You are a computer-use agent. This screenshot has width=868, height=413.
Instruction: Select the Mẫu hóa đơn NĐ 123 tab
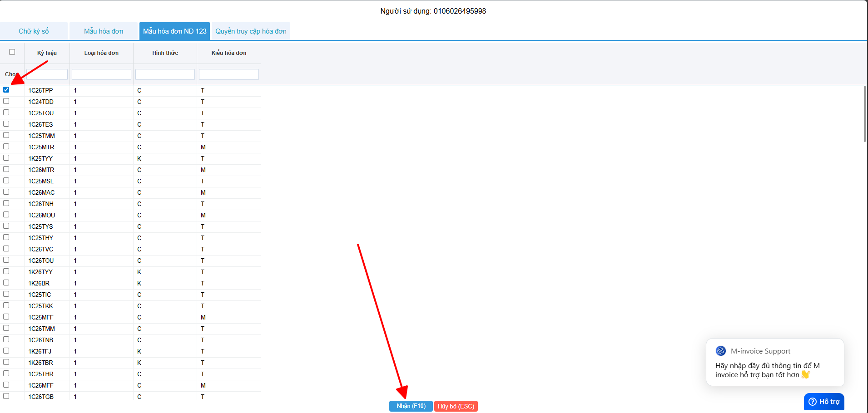tap(174, 31)
